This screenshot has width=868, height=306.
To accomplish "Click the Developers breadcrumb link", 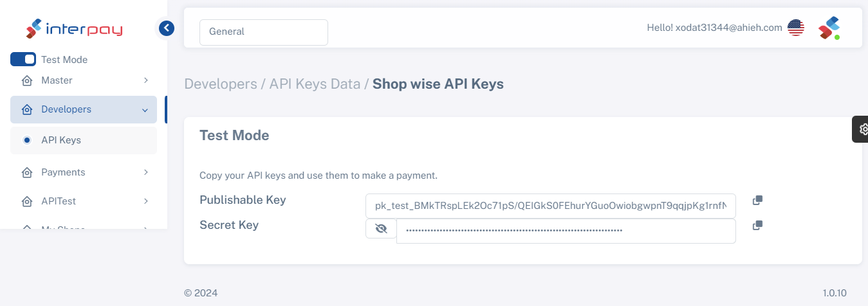I will point(220,84).
